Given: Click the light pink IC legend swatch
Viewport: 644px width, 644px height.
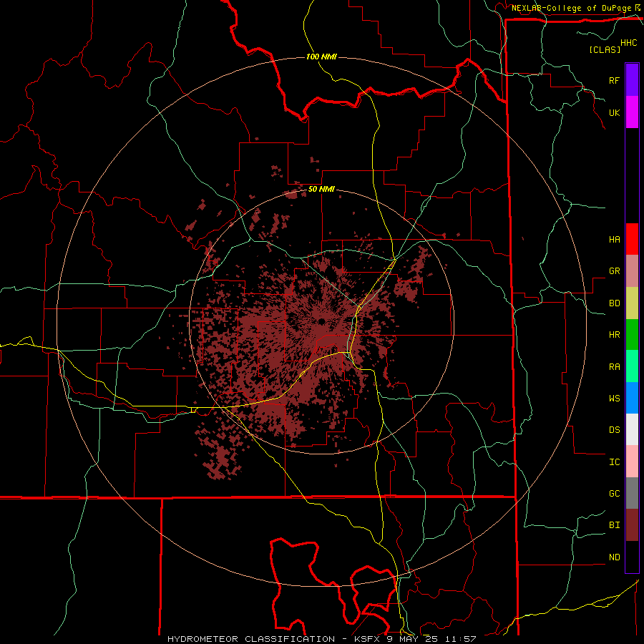Looking at the screenshot, I should [x=632, y=462].
